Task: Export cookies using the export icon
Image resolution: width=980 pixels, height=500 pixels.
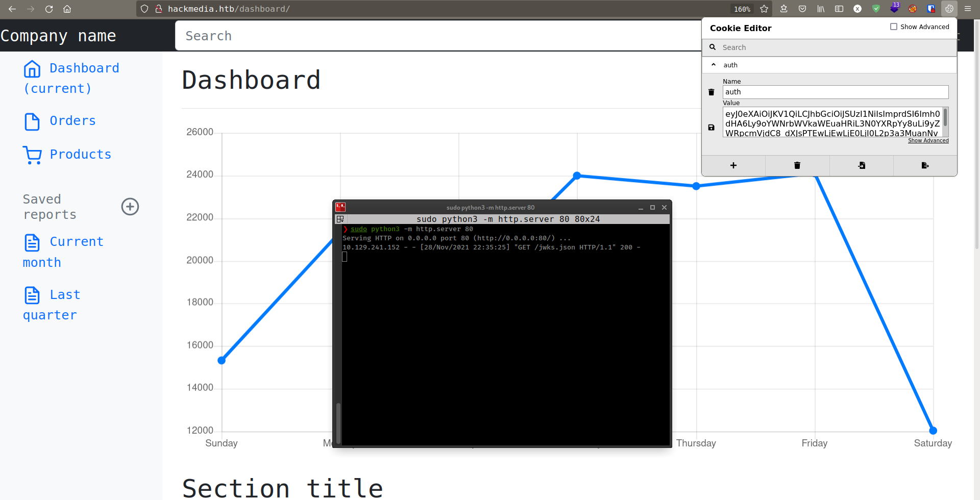Action: coord(925,165)
